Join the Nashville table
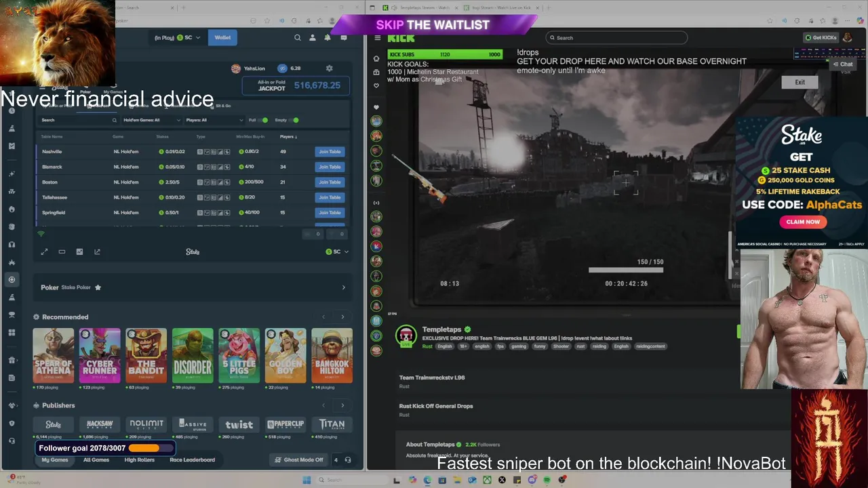This screenshot has height=488, width=868. click(x=330, y=151)
